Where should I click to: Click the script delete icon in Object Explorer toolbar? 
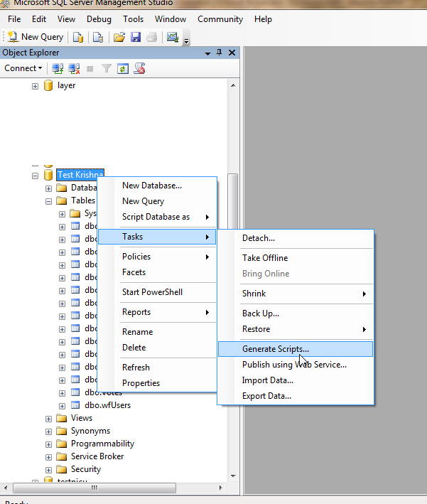point(139,68)
